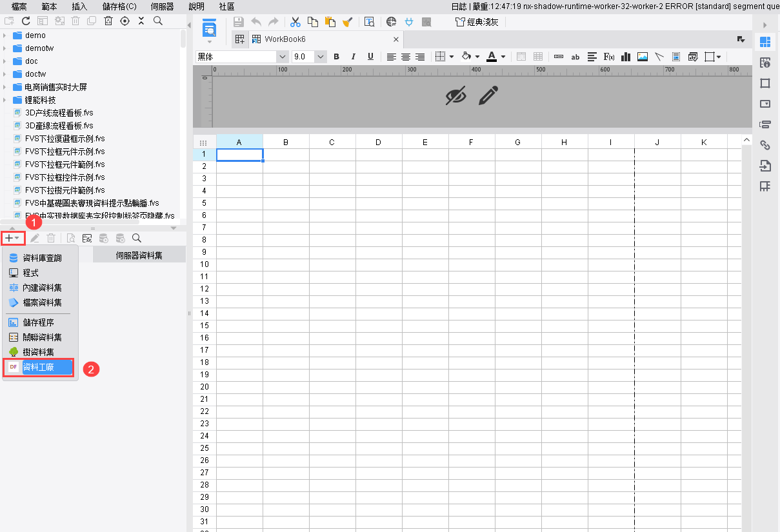Activate the format painter brush
Image resolution: width=780 pixels, height=532 pixels.
tap(347, 22)
